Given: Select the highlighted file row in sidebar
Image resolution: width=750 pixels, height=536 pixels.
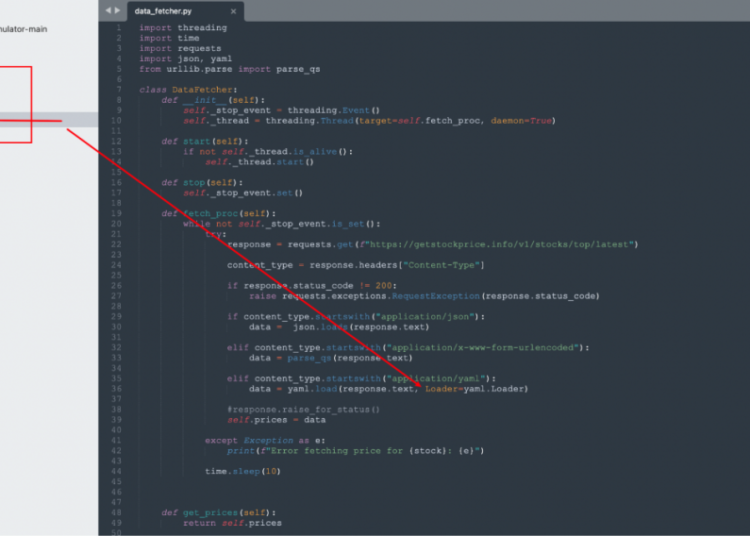Looking at the screenshot, I should point(48,119).
